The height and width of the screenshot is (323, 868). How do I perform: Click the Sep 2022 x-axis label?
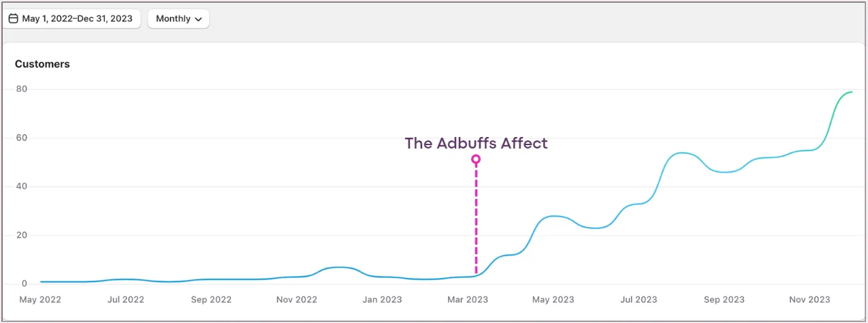211,299
